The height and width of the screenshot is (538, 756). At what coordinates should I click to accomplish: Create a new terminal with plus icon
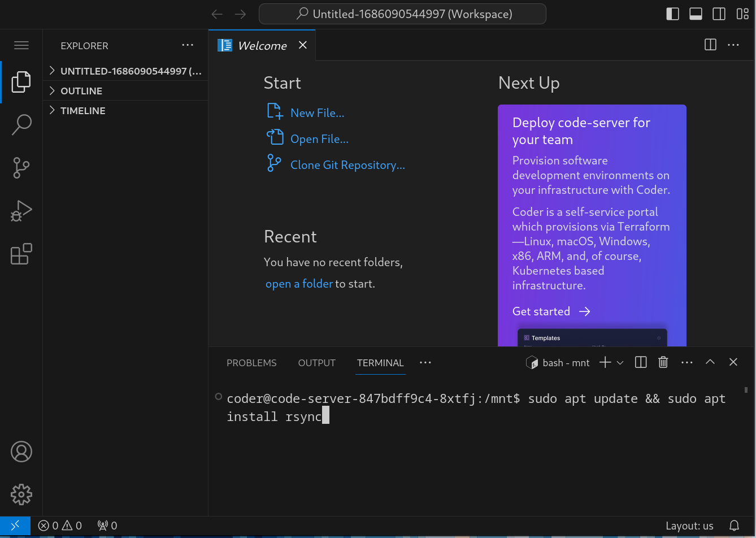(x=605, y=363)
